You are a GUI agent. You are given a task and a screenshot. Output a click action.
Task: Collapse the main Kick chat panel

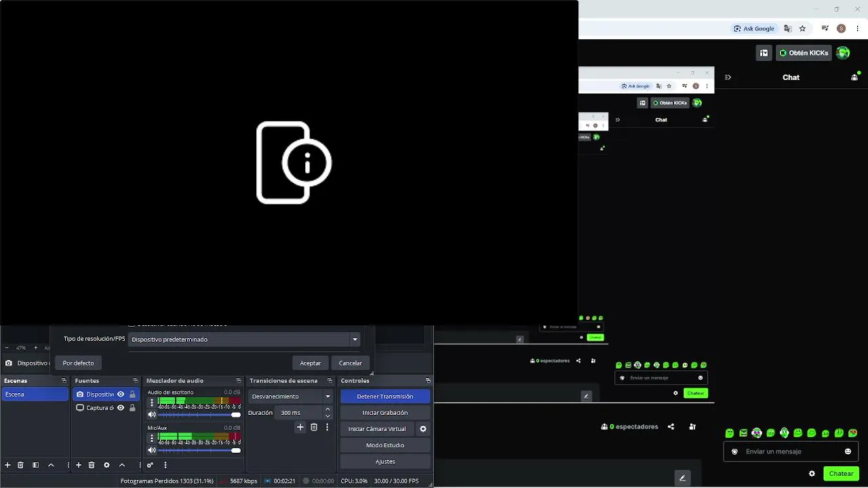728,77
